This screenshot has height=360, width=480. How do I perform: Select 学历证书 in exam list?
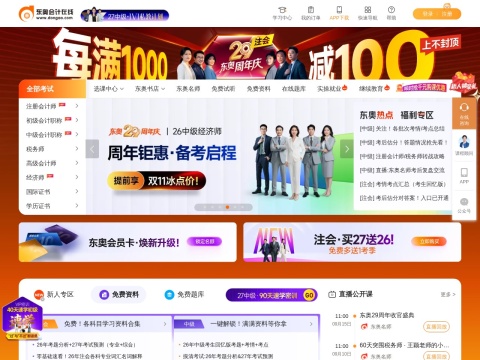38,206
